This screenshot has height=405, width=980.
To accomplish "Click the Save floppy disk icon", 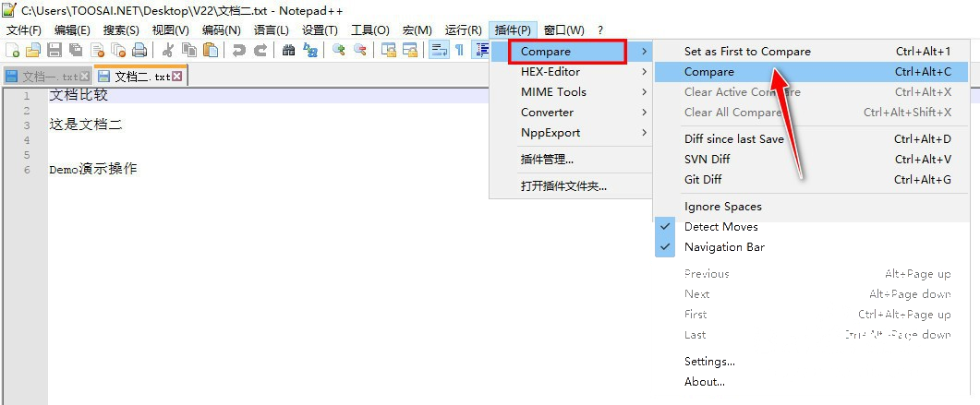I will (x=54, y=50).
